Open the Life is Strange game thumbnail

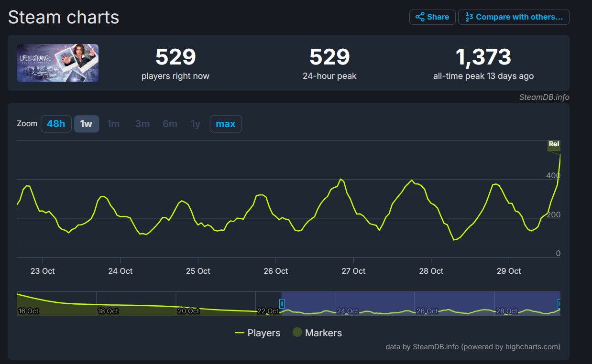point(58,63)
